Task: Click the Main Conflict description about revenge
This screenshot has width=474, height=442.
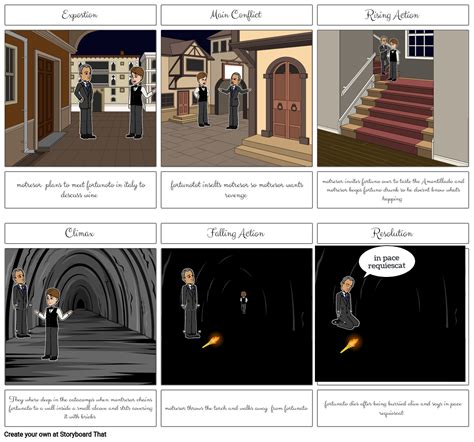Action: click(237, 190)
